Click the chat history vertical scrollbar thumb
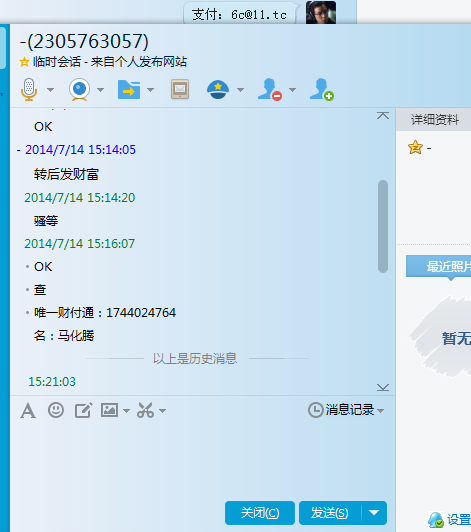Viewport: 471px width, 532px height. coord(383,226)
